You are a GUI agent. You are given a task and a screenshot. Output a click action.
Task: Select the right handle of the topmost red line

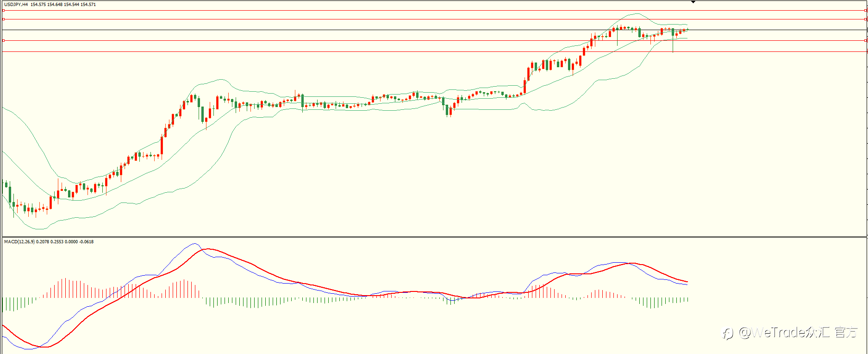pyautogui.click(x=866, y=10)
